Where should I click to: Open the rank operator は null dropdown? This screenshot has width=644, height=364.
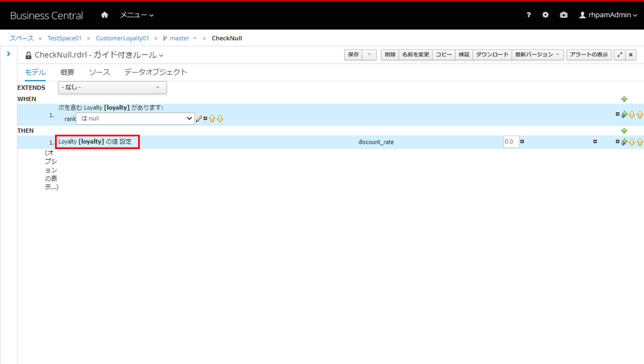point(135,119)
